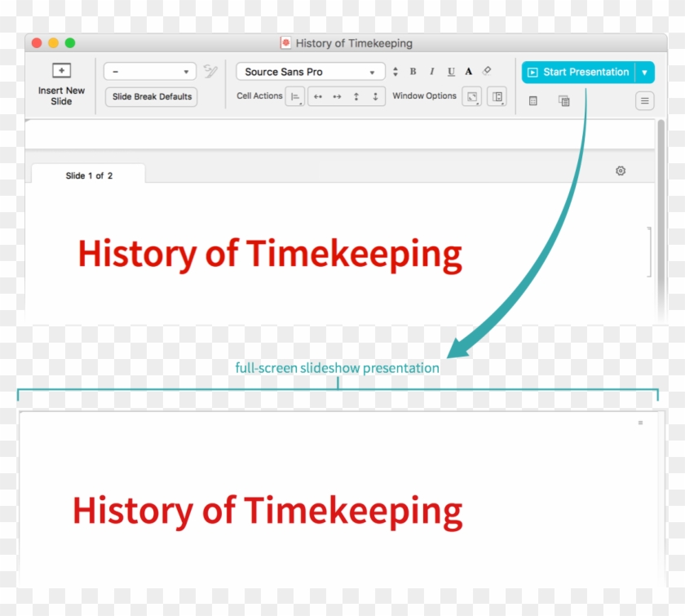
Task: Click the sidebar layout window option icon
Action: 497,96
